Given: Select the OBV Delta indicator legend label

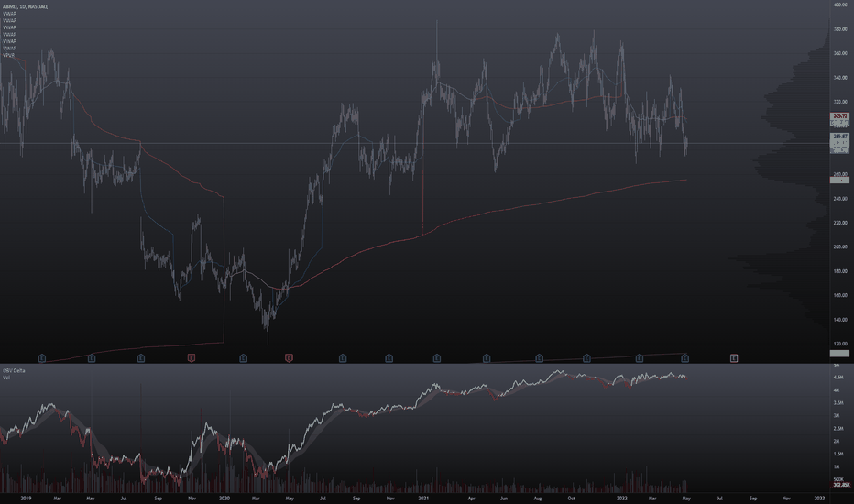Looking at the screenshot, I should [x=14, y=370].
